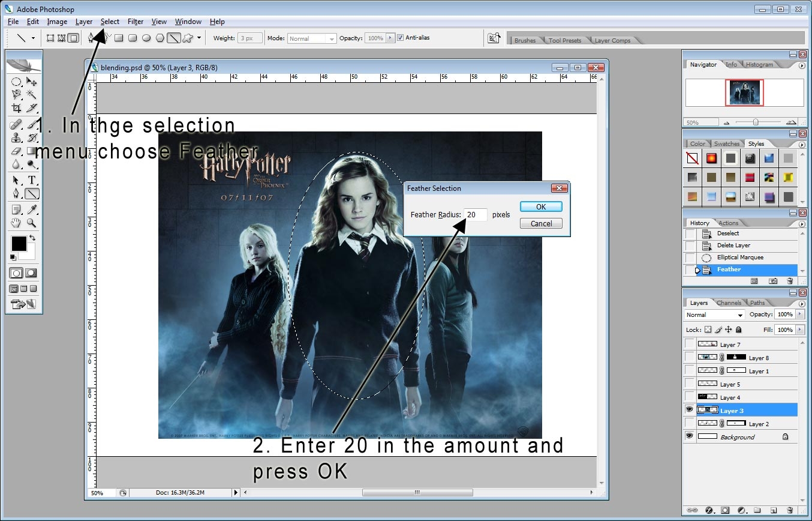Image resolution: width=812 pixels, height=521 pixels.
Task: Select the Crop tool
Action: (x=17, y=108)
